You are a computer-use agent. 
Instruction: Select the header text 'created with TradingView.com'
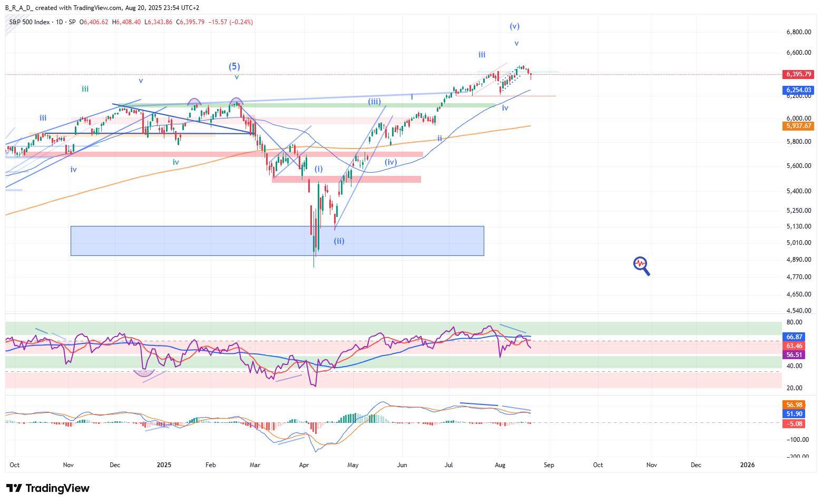(79, 8)
